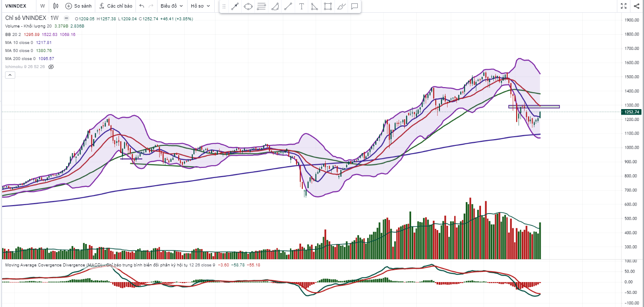The width and height of the screenshot is (644, 307).
Task: Select the comment callout tool
Action: click(354, 6)
